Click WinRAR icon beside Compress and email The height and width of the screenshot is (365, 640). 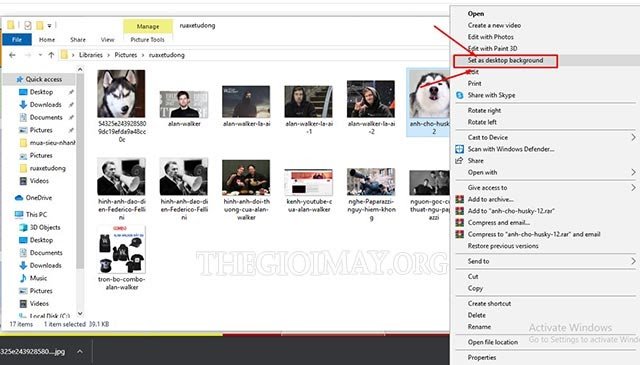coord(460,223)
